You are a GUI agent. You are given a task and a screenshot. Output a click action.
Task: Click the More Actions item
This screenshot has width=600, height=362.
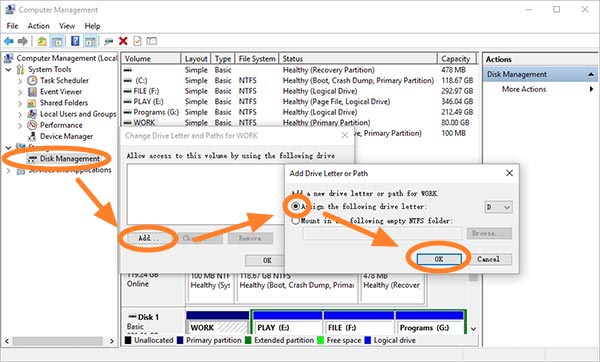point(524,89)
